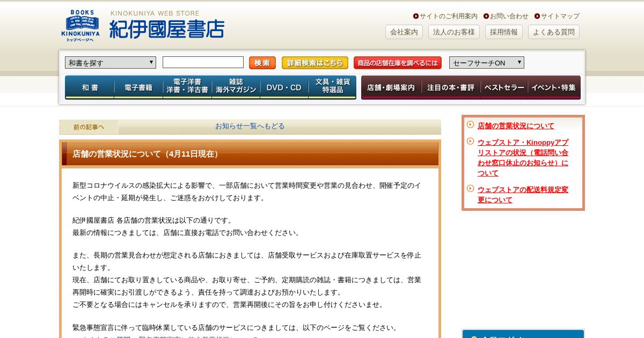Click the bullet icon beside サイトマップ
Screen dimensions: 644x338
[537, 16]
